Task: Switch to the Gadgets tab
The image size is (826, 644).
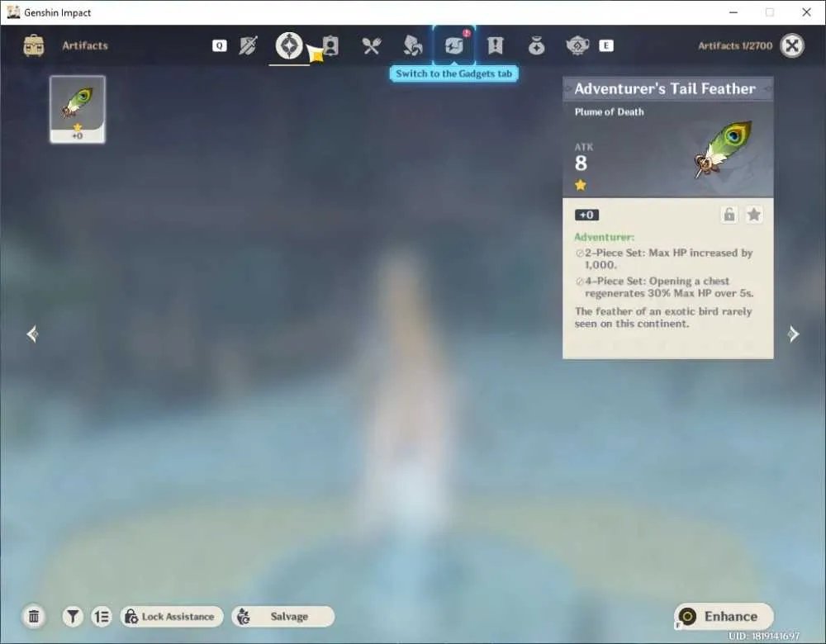Action: (453, 45)
